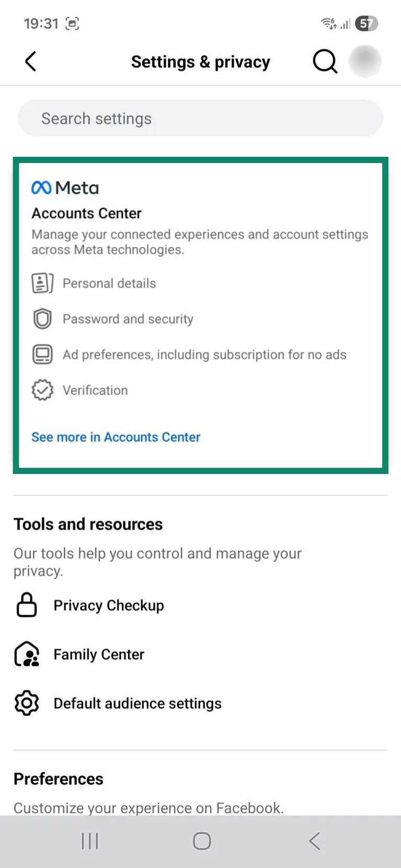This screenshot has width=401, height=868.
Task: Click the Meta infinity logo
Action: (x=42, y=187)
